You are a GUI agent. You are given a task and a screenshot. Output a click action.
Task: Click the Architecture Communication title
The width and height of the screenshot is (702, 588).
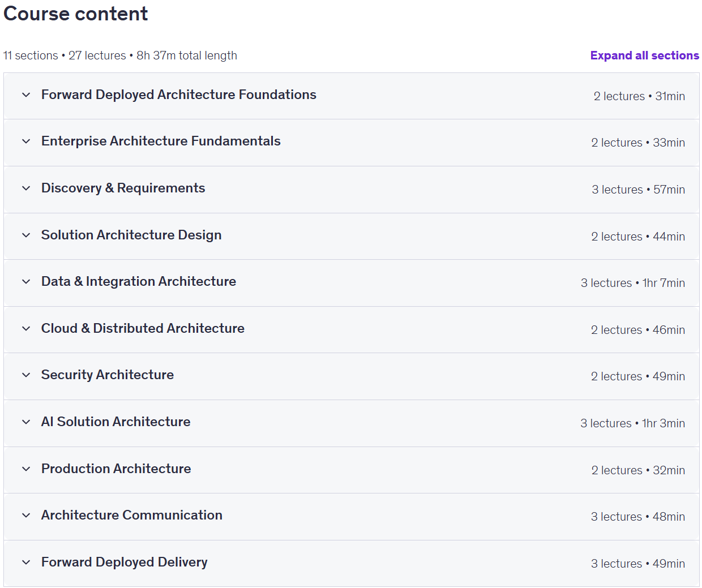pos(132,515)
